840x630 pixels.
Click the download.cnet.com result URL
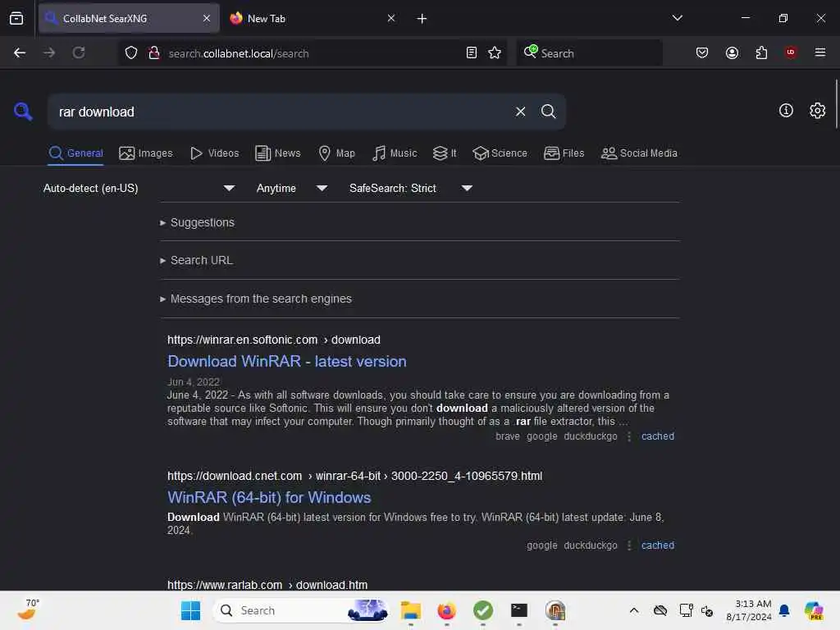(x=354, y=476)
